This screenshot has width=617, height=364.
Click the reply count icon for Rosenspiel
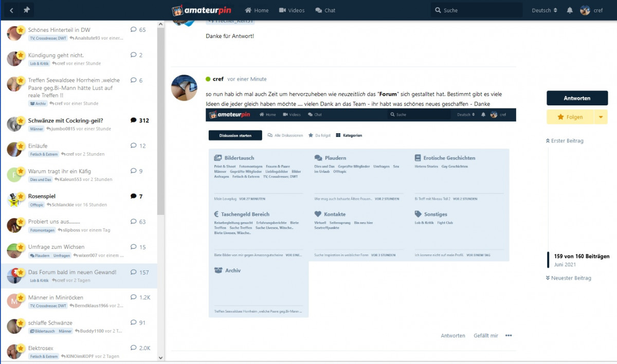134,196
